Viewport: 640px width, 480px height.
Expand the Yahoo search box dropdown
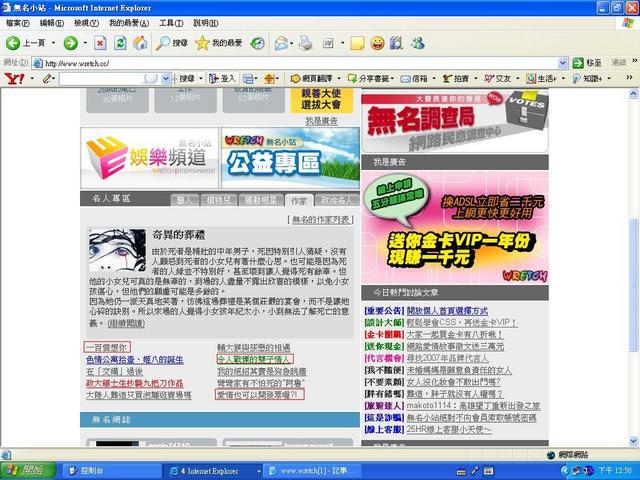point(166,78)
